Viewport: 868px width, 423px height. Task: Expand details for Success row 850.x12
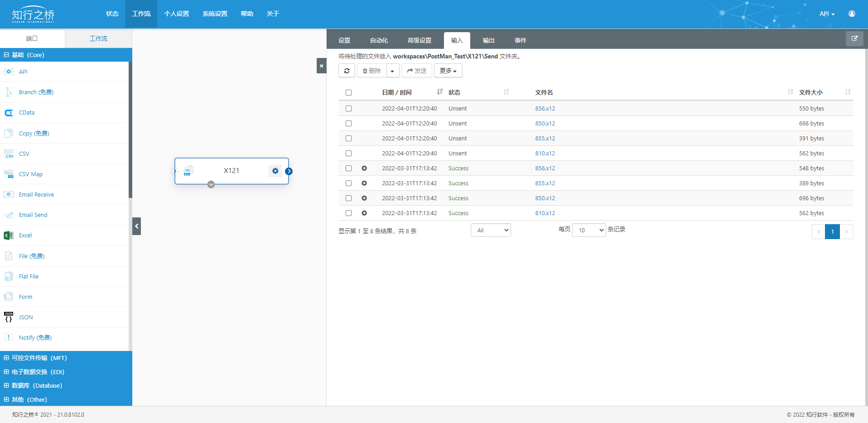[364, 198]
